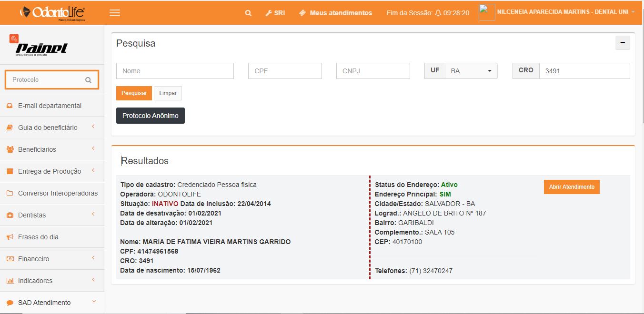Click the Conversor Interoperadoras folder icon
This screenshot has height=314, width=644.
[10, 193]
